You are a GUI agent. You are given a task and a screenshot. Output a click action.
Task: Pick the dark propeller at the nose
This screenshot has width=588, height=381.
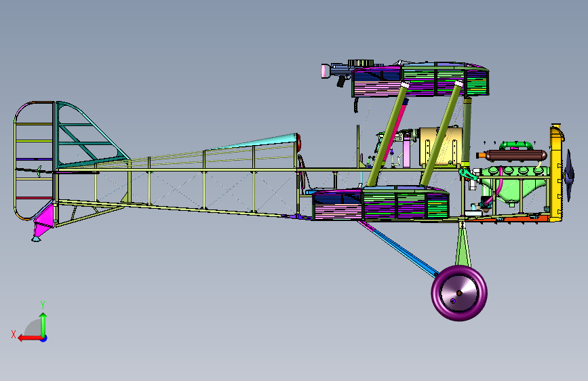(569, 175)
